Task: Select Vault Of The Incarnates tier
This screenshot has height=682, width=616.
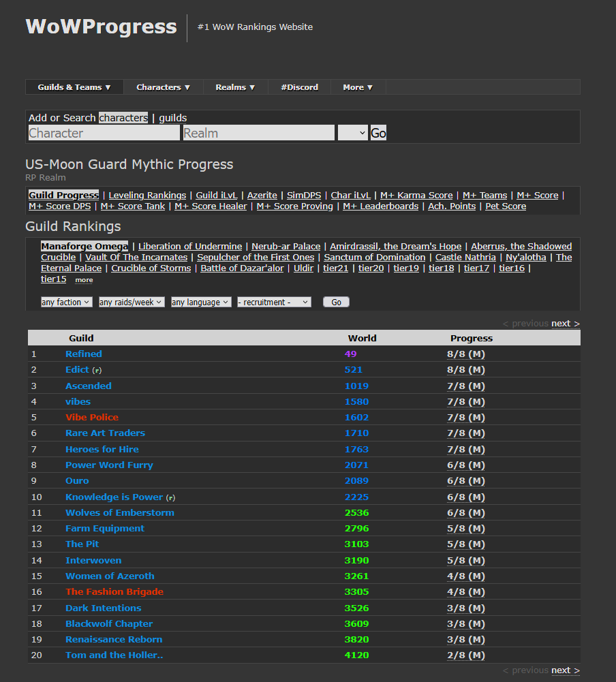Action: (x=136, y=257)
